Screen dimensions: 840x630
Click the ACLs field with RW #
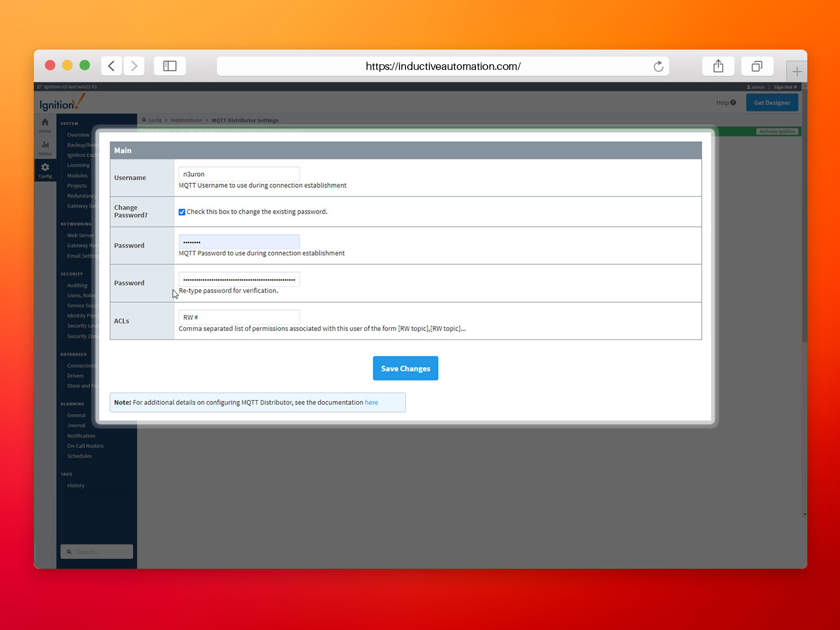pyautogui.click(x=239, y=317)
